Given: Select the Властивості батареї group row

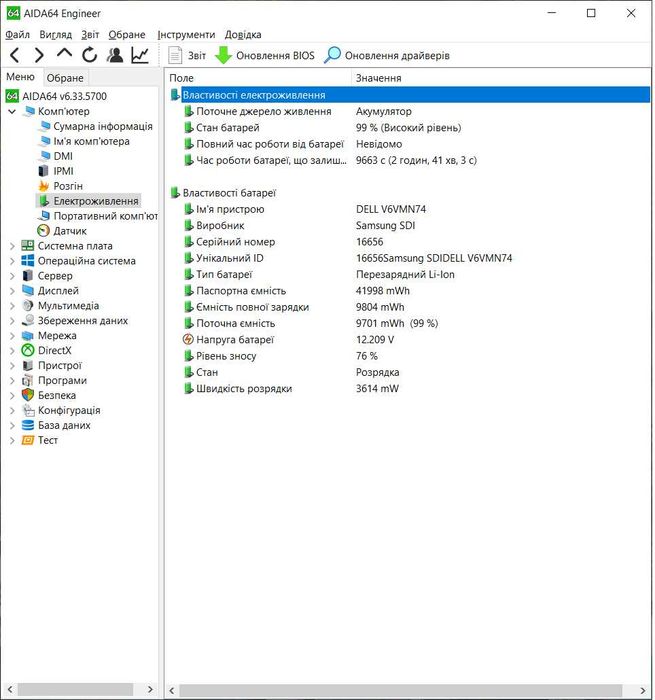Looking at the screenshot, I should [410, 193].
